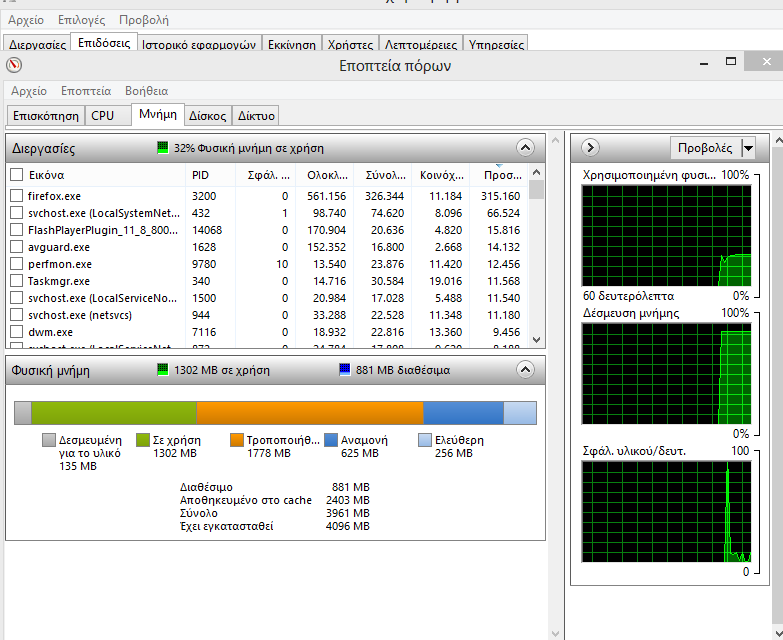Sort by Προσ... private column

499,175
